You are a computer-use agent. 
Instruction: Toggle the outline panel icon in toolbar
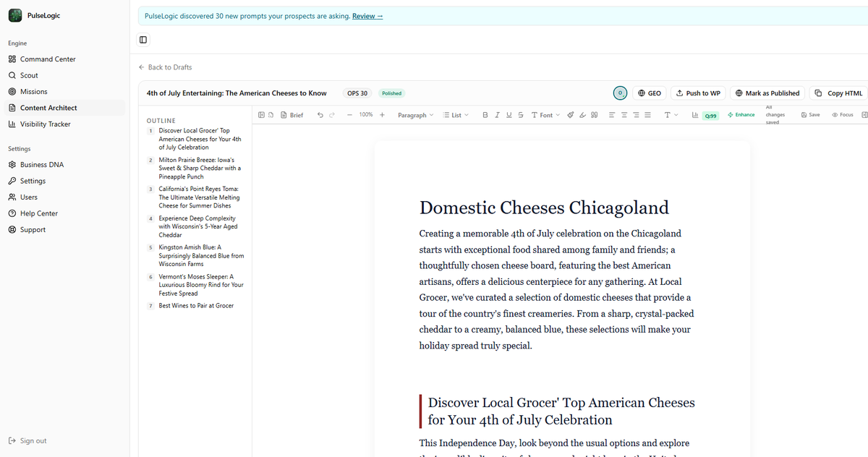pos(261,115)
